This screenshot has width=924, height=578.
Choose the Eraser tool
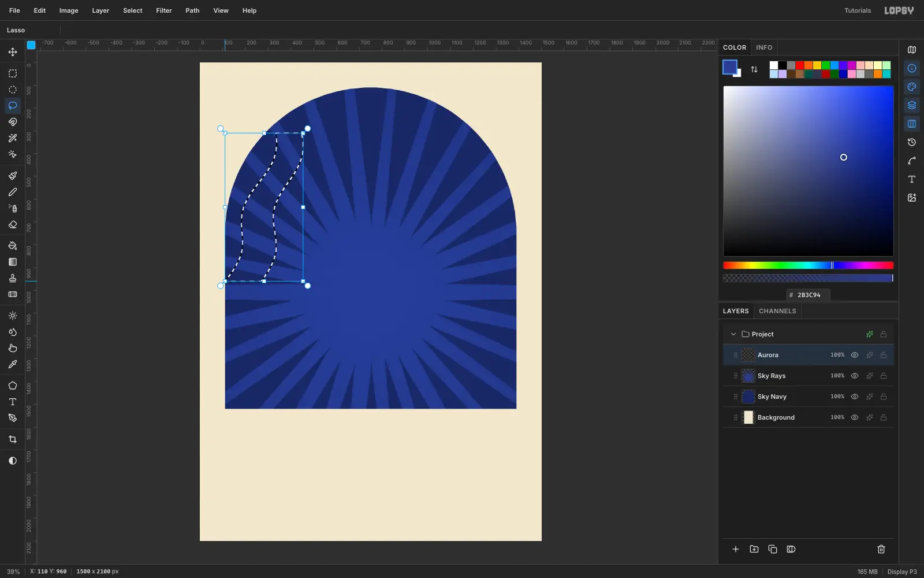[x=13, y=225]
